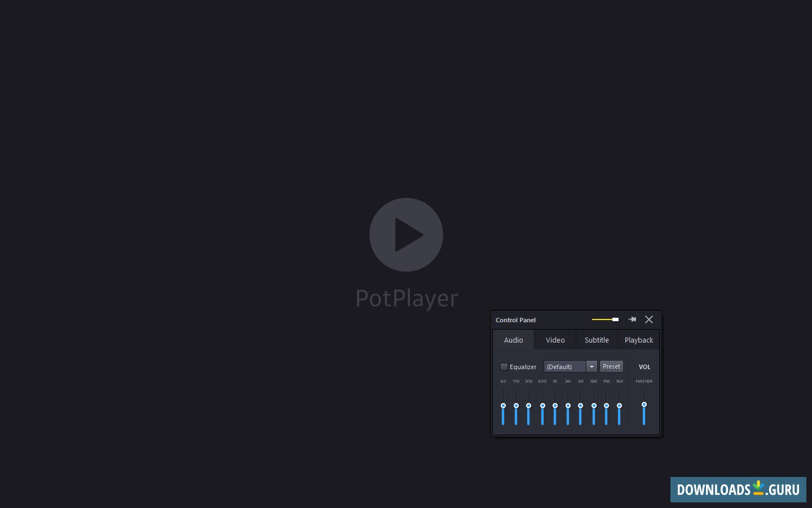Click the 600 Hz equalizer slider
Image resolution: width=812 pixels, height=508 pixels.
[x=542, y=406]
